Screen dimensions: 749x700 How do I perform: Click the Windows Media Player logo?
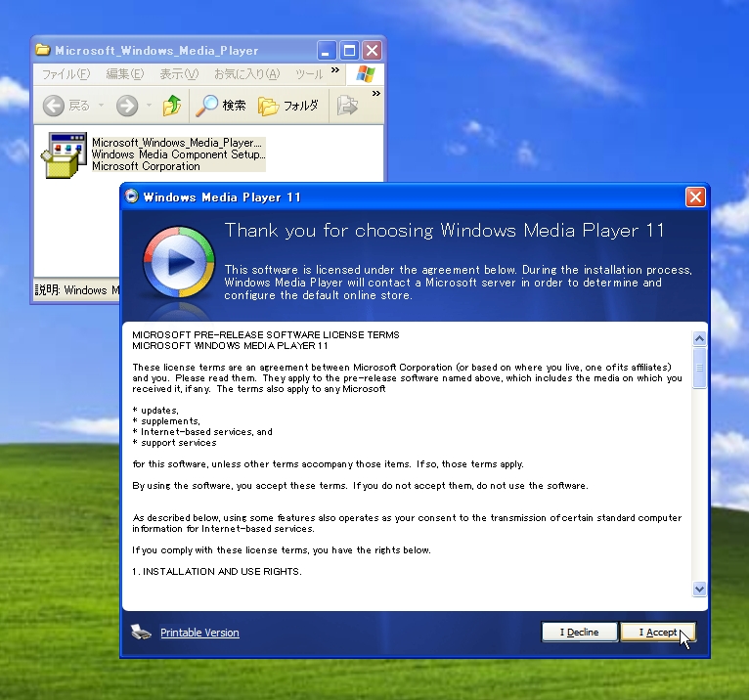pos(179,262)
